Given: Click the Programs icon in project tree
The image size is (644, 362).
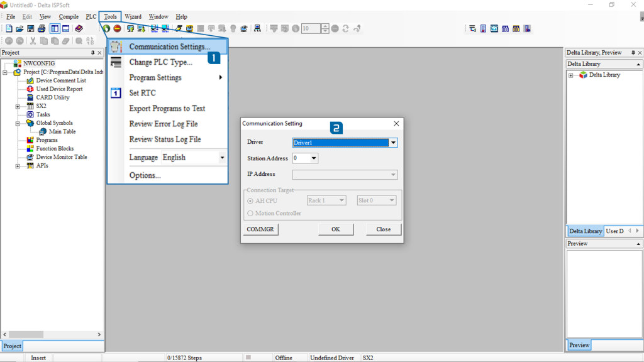Looking at the screenshot, I should pos(30,140).
